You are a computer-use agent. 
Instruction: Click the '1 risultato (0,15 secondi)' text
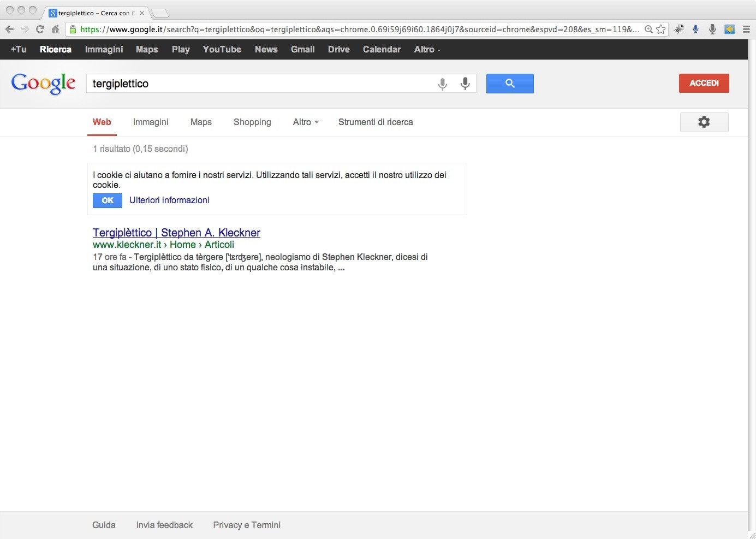pos(140,149)
